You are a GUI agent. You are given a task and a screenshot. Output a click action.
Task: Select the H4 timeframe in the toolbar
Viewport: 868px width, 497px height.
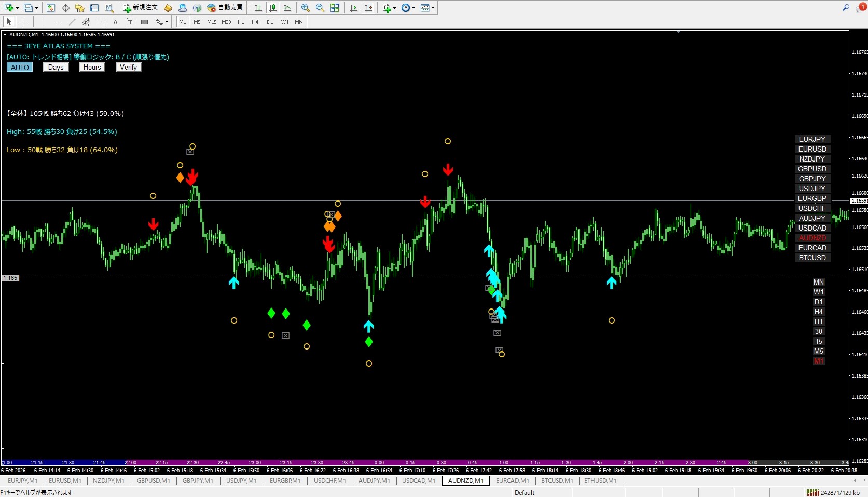255,22
